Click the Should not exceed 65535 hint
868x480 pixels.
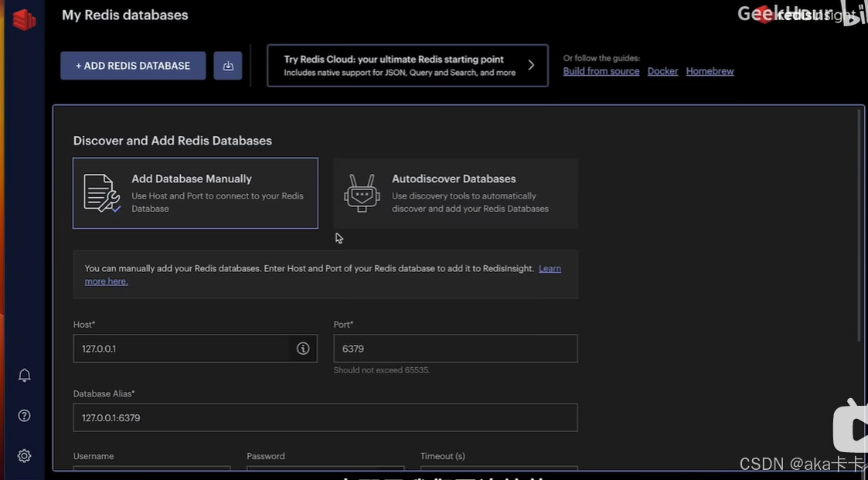pyautogui.click(x=381, y=369)
